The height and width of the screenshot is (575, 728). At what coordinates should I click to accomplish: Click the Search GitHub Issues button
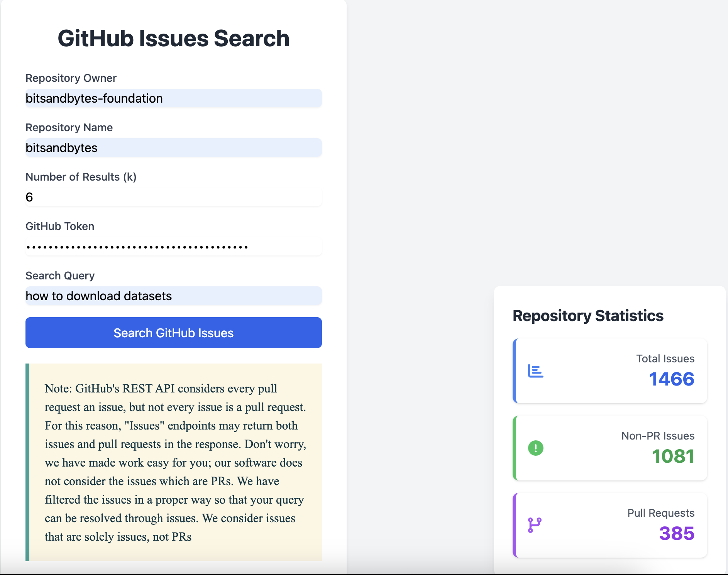[x=174, y=333]
